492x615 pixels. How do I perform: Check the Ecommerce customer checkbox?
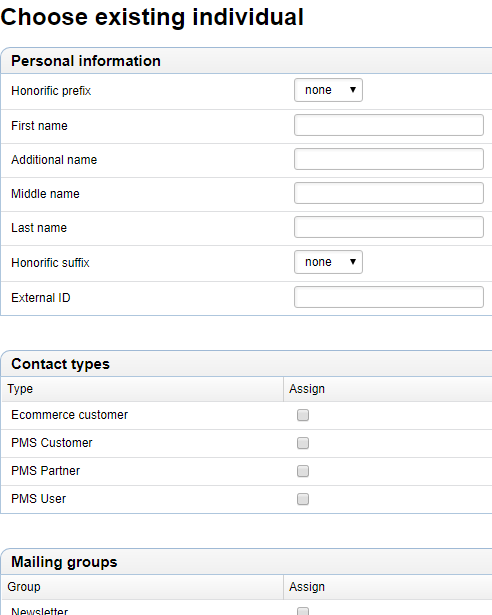point(303,415)
